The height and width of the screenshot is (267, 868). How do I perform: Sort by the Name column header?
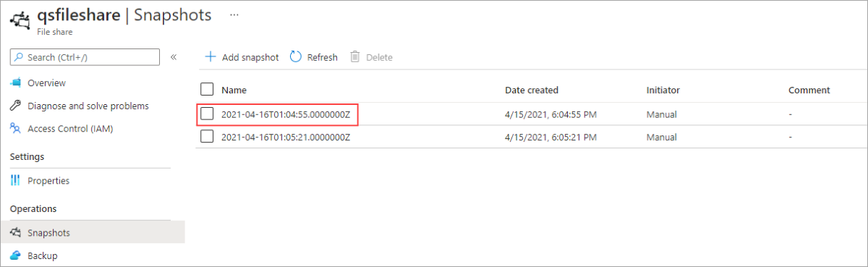(234, 90)
